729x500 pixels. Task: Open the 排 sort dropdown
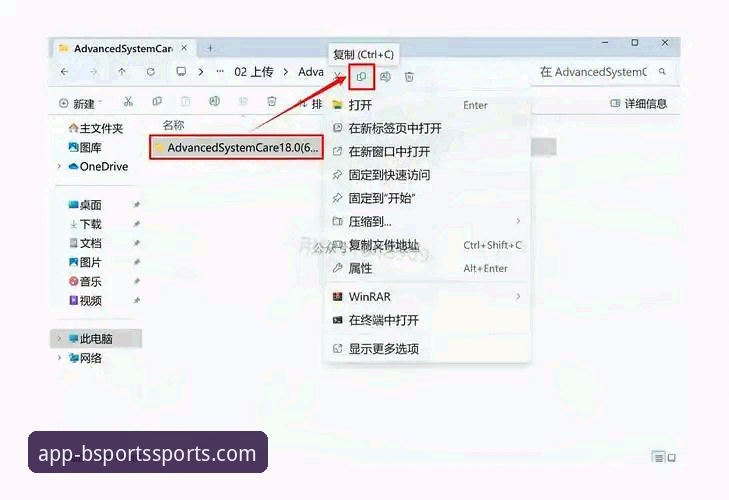click(x=310, y=103)
